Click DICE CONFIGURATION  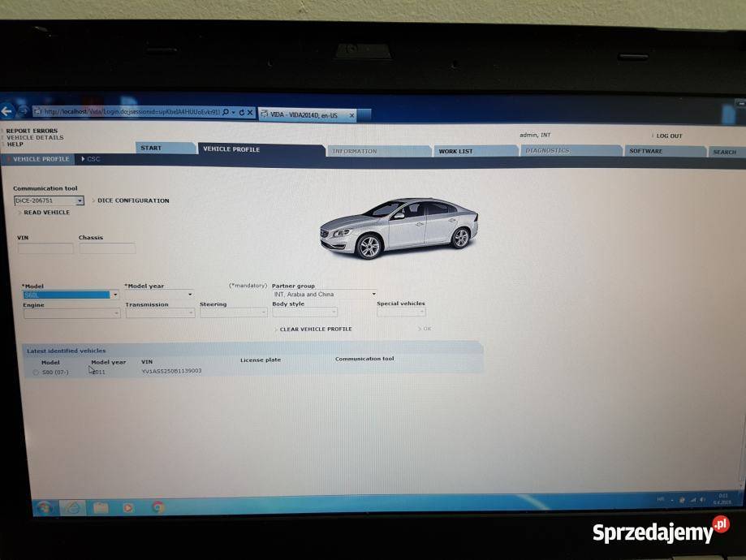[x=133, y=200]
